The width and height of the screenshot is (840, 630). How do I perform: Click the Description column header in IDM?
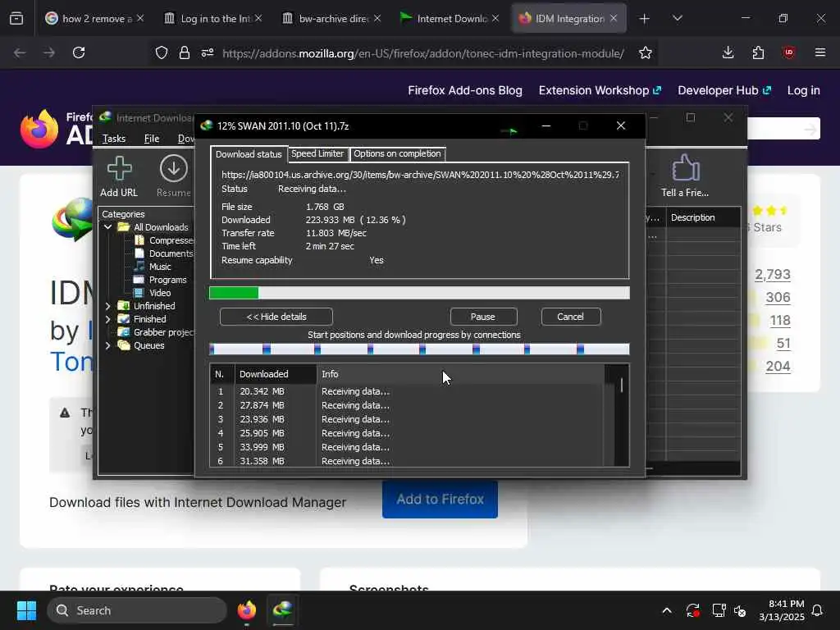pos(703,217)
